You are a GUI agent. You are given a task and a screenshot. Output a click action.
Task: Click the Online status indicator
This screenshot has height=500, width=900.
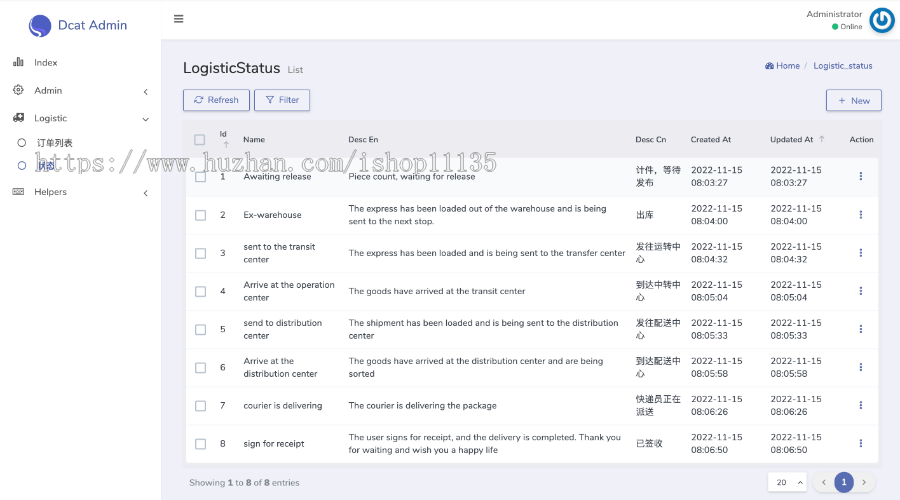(847, 26)
